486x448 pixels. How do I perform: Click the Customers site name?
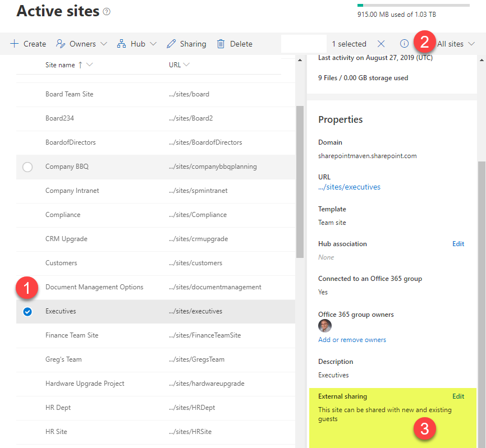pos(61,263)
